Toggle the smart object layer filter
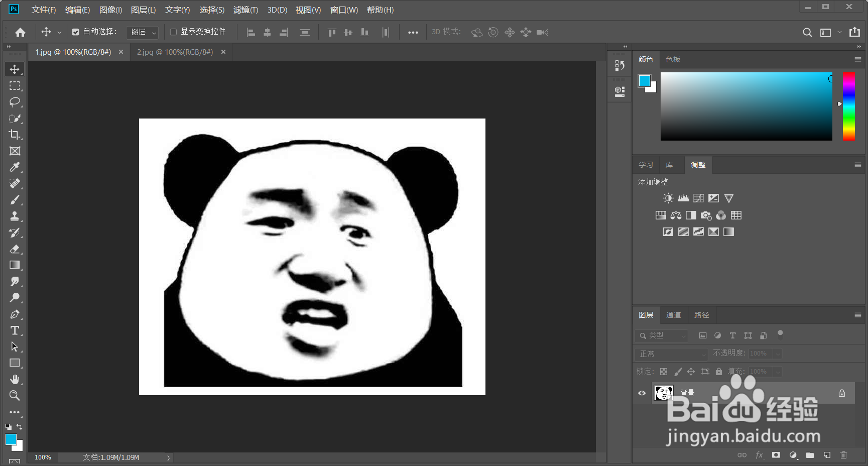 click(764, 335)
